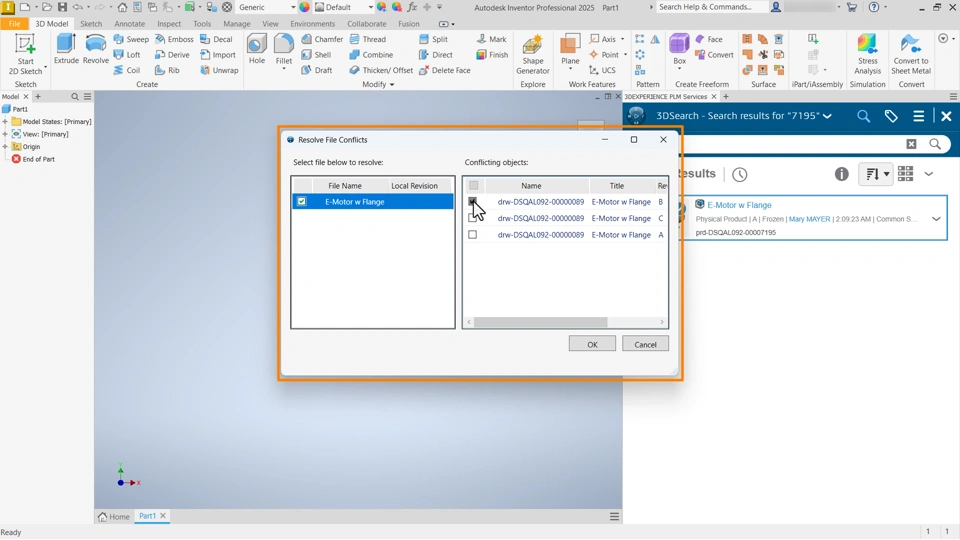Open the sort order dropdown
Viewport: 960px width, 540px height.
[x=876, y=174]
